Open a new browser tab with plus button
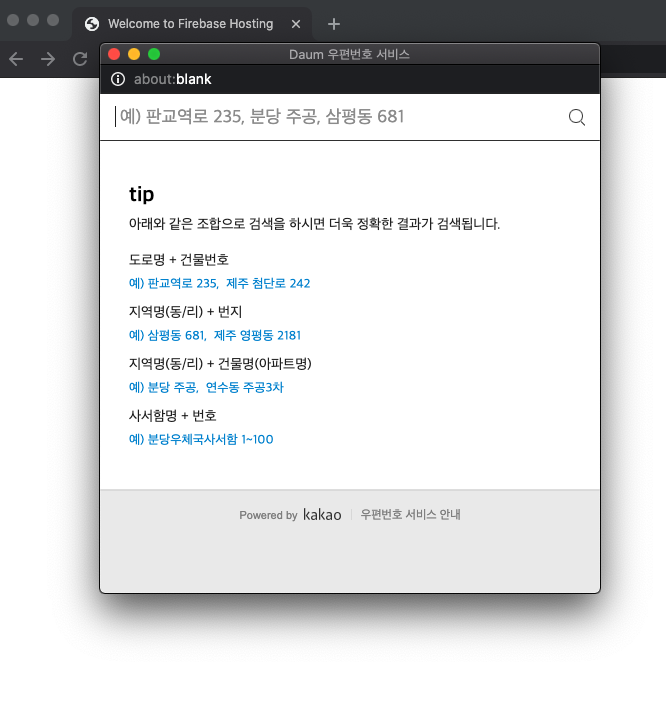Image resolution: width=666 pixels, height=726 pixels. [333, 24]
